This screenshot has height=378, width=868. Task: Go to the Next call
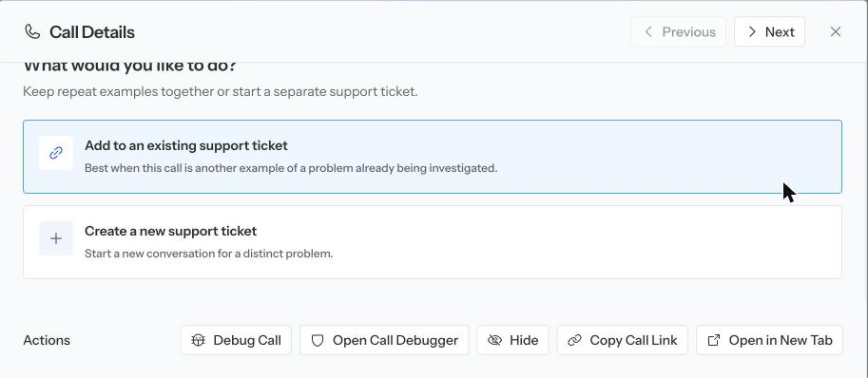click(x=769, y=32)
